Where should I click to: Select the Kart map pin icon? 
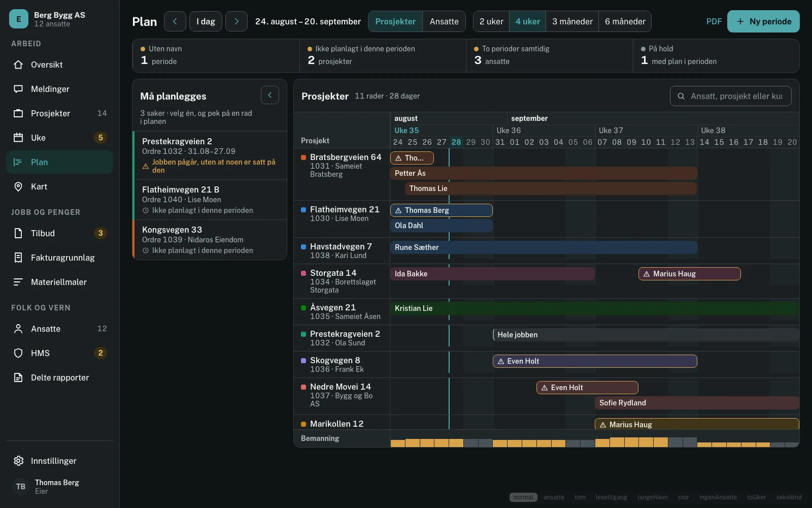point(18,186)
